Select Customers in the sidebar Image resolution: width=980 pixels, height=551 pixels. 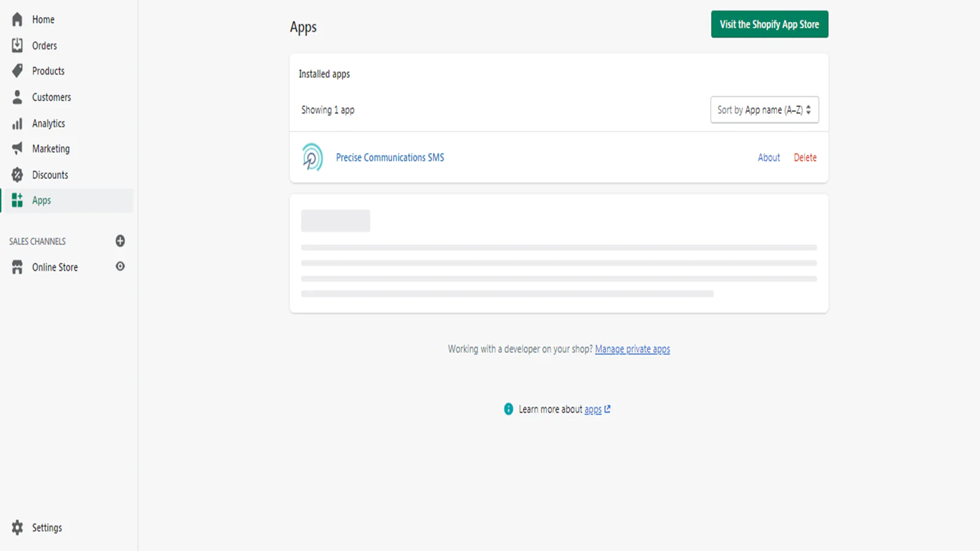tap(51, 97)
